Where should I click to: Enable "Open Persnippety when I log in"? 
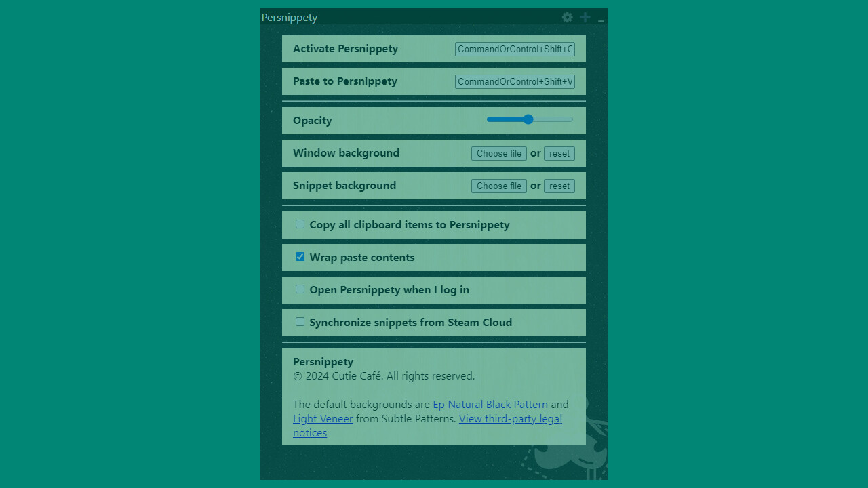coord(300,289)
